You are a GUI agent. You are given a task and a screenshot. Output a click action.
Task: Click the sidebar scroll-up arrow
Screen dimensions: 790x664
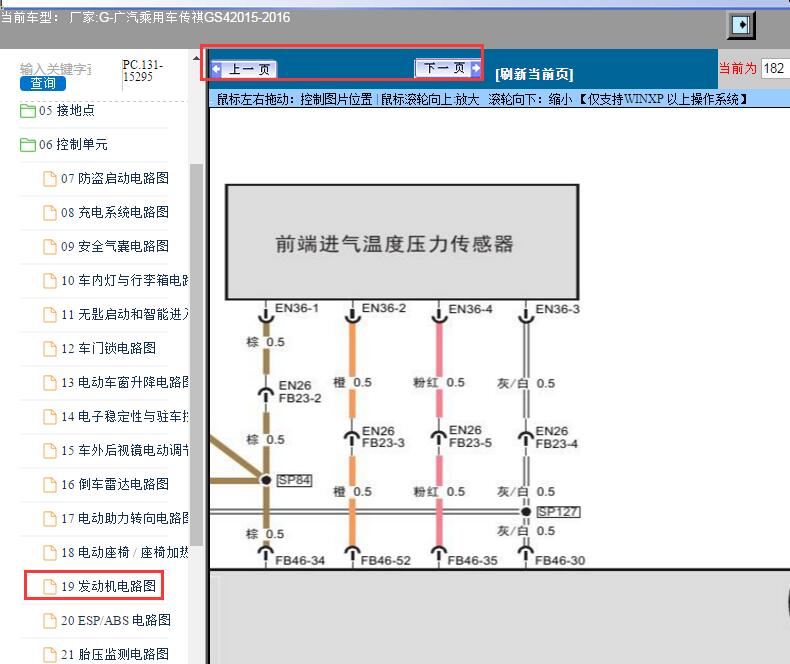point(196,58)
